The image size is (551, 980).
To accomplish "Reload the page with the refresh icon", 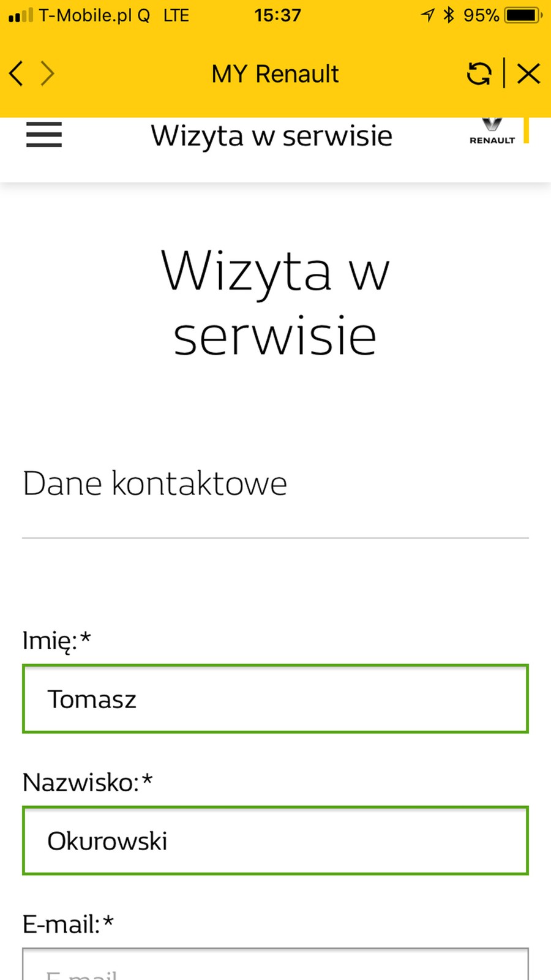I will tap(478, 73).
